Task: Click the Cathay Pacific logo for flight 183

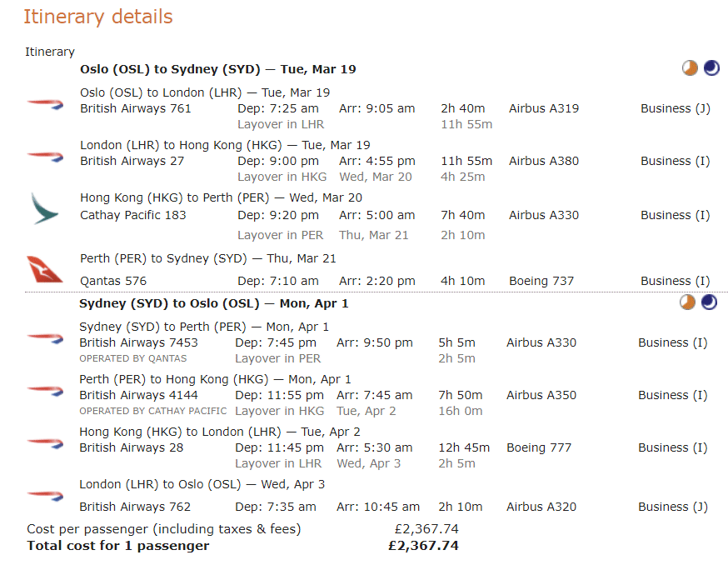Action: pyautogui.click(x=44, y=208)
